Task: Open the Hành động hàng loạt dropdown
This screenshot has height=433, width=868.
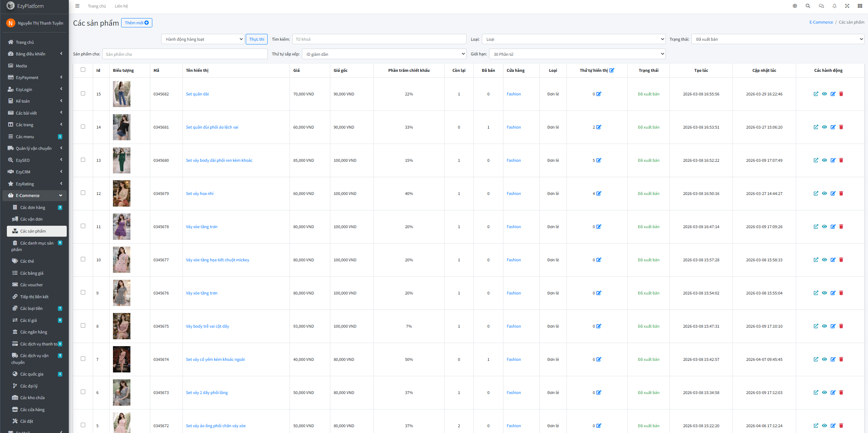Action: pyautogui.click(x=202, y=39)
